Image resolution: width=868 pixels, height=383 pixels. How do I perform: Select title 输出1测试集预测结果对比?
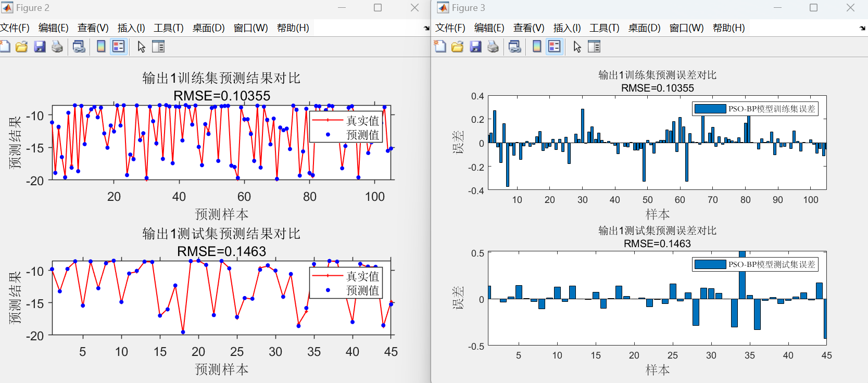click(221, 234)
